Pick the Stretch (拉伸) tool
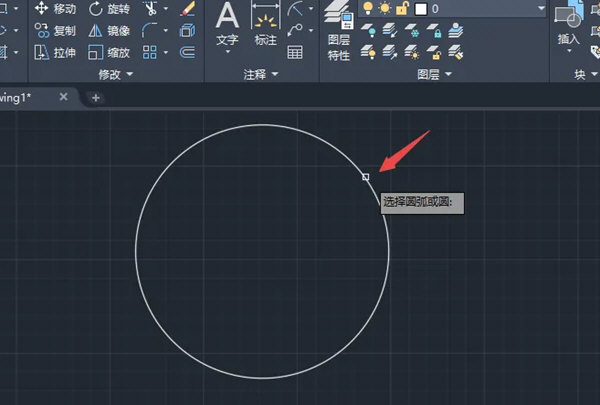This screenshot has width=600, height=405. pyautogui.click(x=55, y=52)
